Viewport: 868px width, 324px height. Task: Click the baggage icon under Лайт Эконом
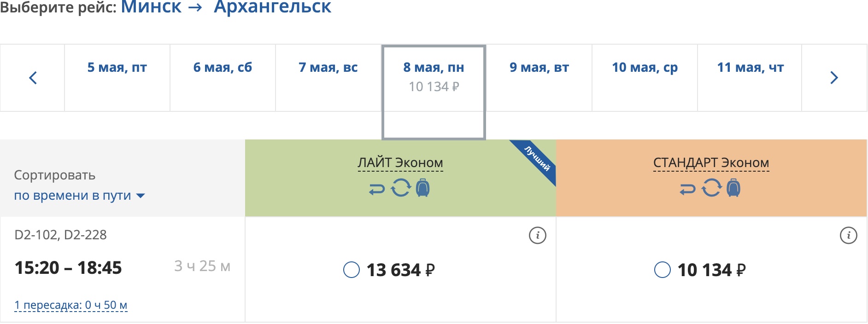point(422,188)
